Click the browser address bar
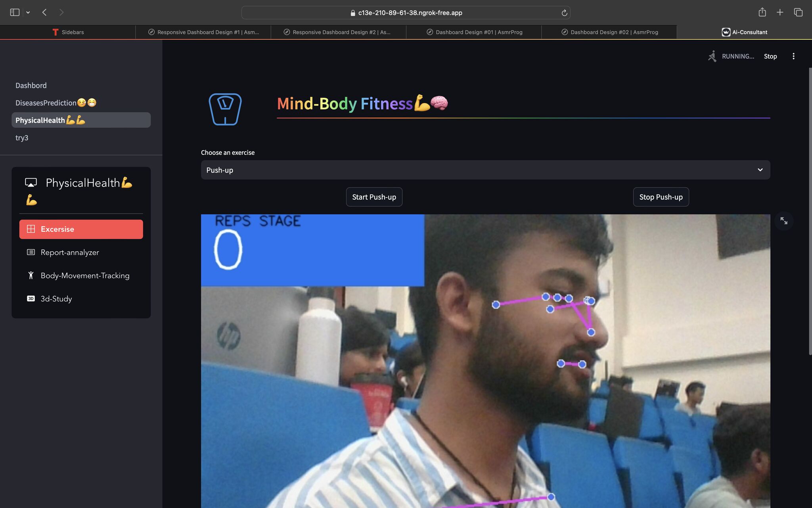The height and width of the screenshot is (508, 812). coord(406,13)
